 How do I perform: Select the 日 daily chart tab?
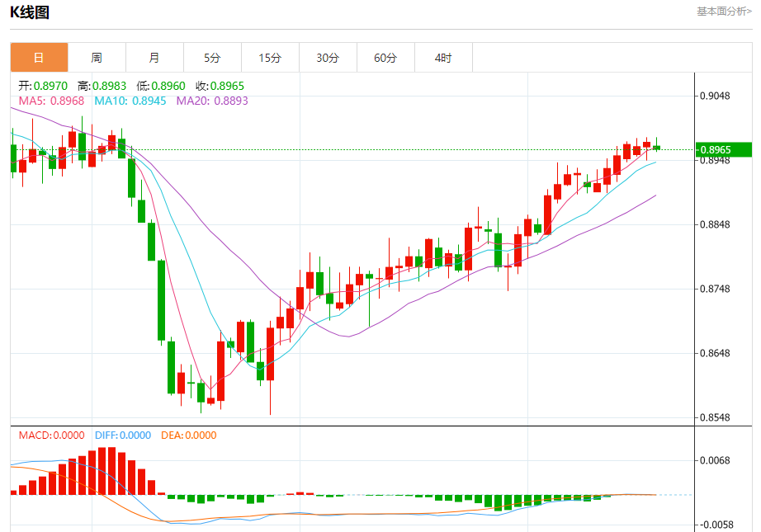[39, 58]
